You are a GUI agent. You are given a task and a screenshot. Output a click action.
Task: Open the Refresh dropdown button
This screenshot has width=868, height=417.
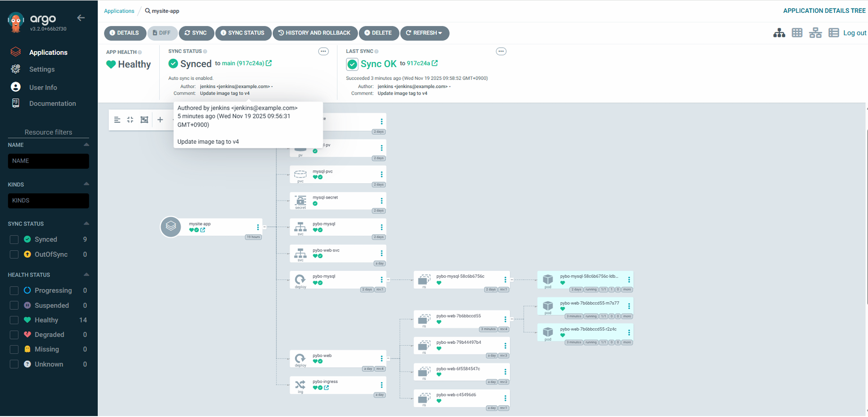pyautogui.click(x=425, y=33)
